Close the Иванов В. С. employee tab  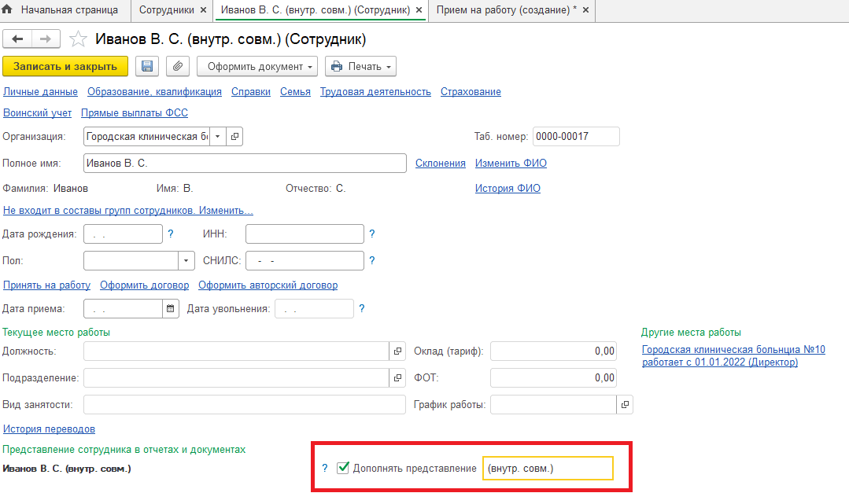click(419, 9)
